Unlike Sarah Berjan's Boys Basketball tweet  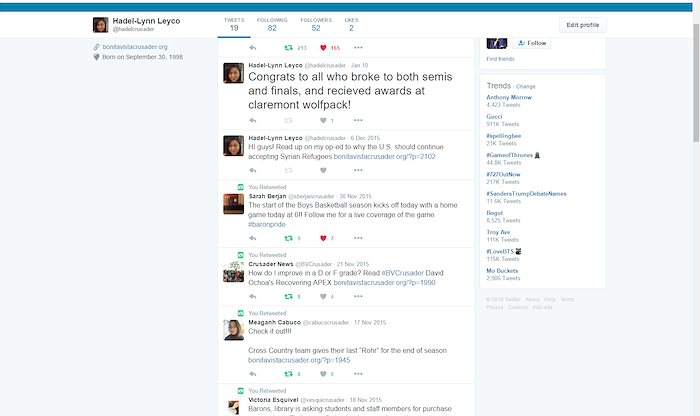click(323, 238)
